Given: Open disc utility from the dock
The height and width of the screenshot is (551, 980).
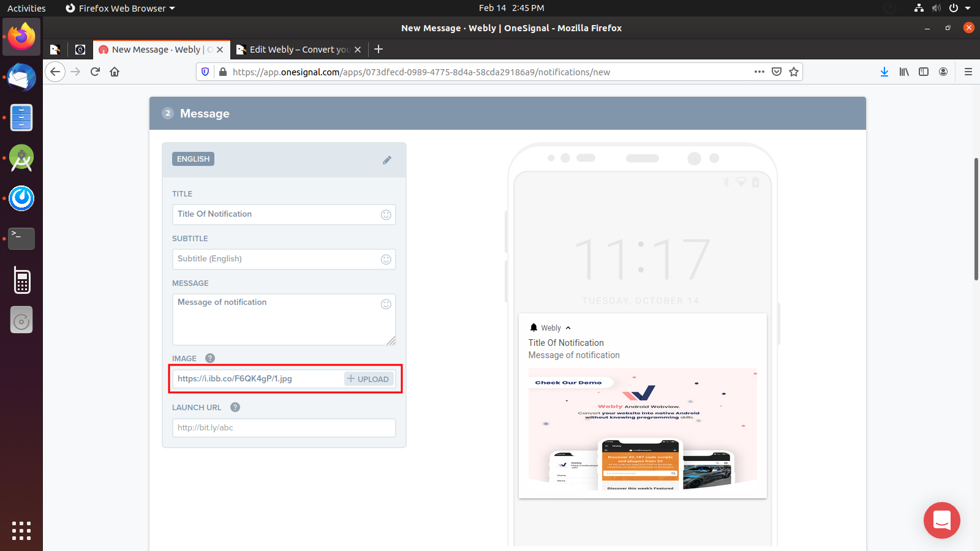Looking at the screenshot, I should point(21,320).
